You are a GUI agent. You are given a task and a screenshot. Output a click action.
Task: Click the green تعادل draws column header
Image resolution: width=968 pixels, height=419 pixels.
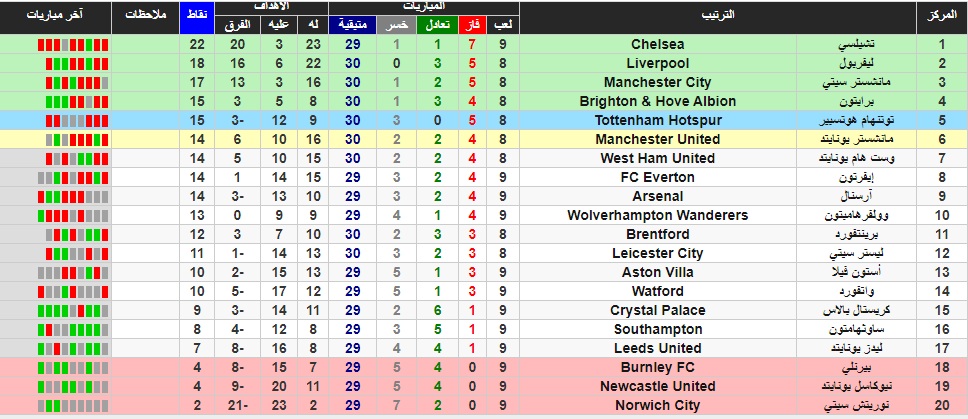point(437,25)
